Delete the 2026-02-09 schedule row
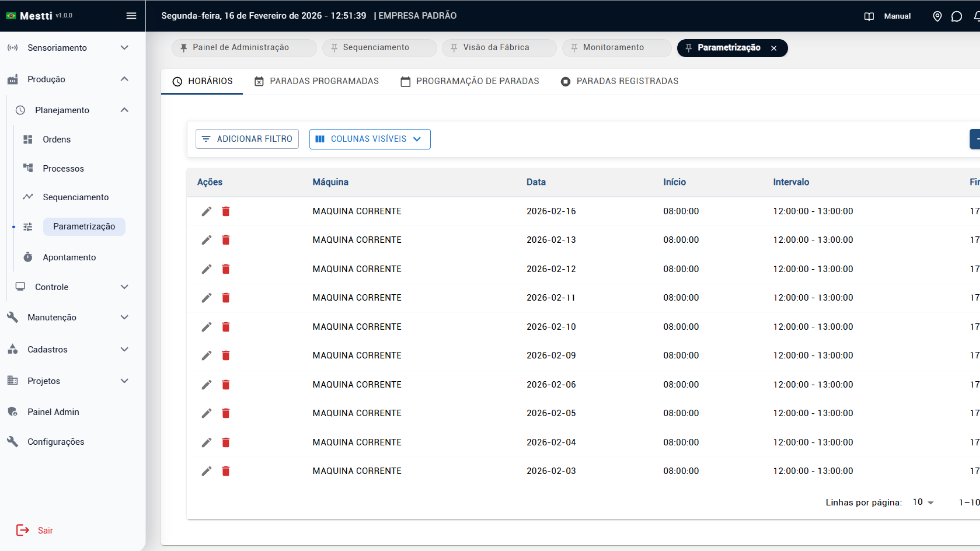 tap(226, 356)
